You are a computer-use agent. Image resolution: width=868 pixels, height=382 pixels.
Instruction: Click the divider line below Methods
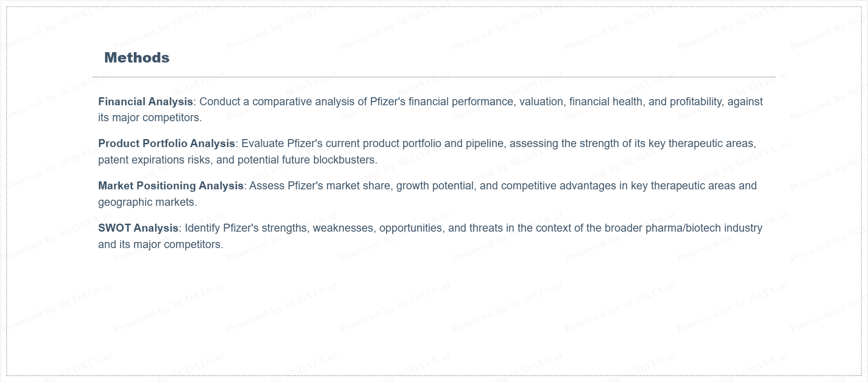coord(434,77)
